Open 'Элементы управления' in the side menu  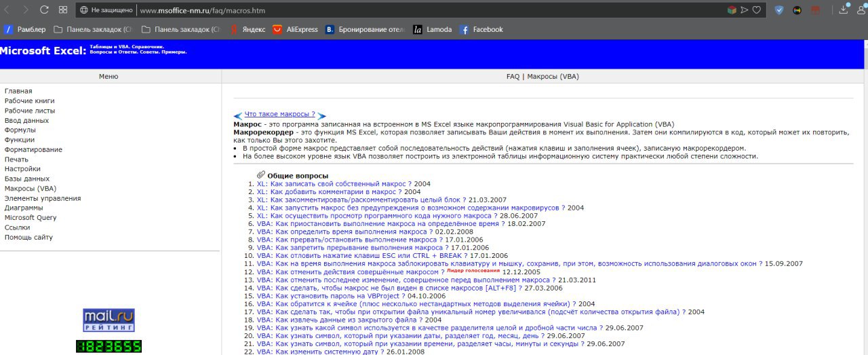click(x=43, y=198)
